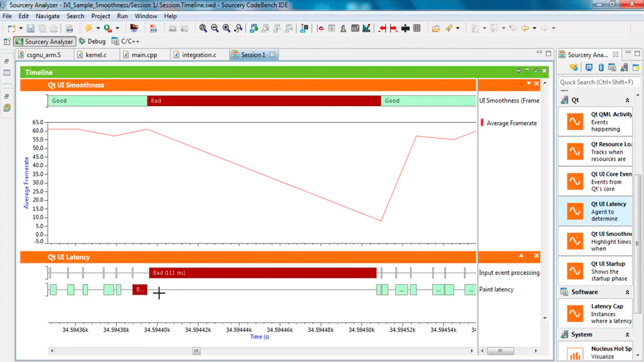Click the legend pane horizontal scrollbar thumb
The image size is (644, 362).
pos(500,351)
